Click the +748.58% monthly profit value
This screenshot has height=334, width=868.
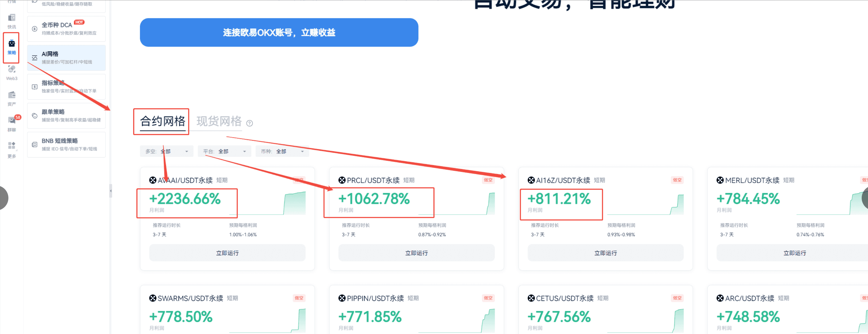[x=748, y=317]
